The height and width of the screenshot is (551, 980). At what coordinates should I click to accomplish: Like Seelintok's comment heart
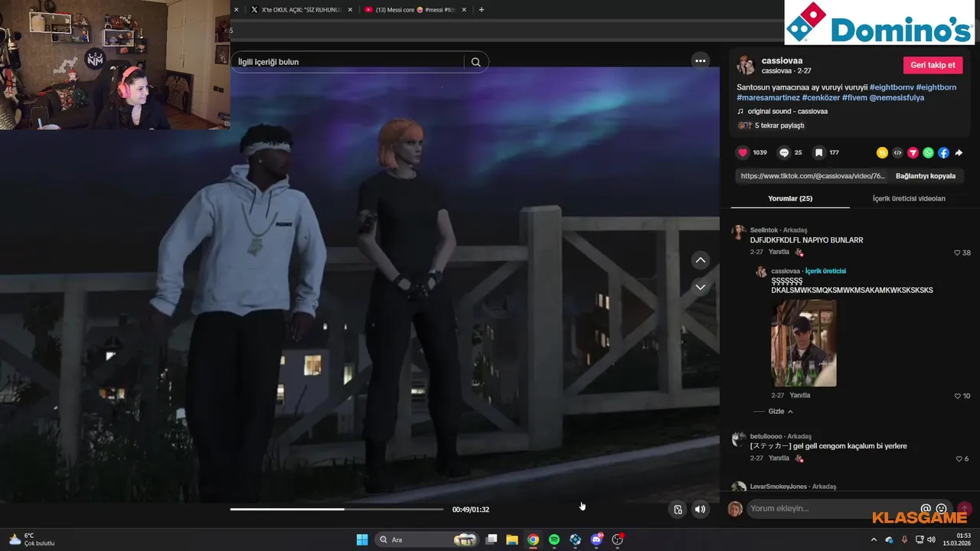958,253
